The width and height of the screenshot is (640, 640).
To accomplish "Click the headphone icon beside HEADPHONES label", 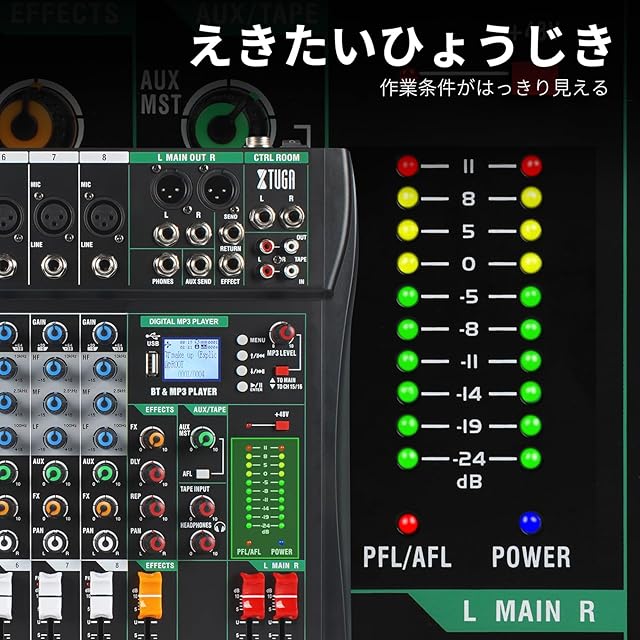I will [220, 527].
